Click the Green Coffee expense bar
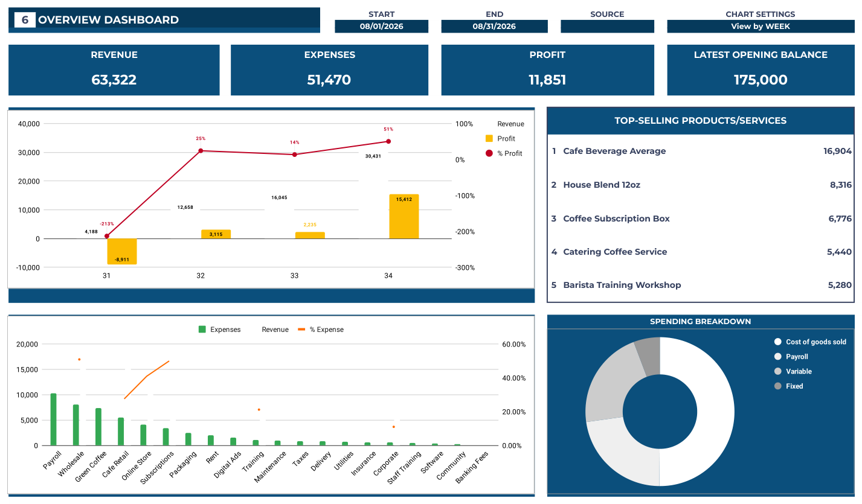Screen dimensions: 862x504 98,427
